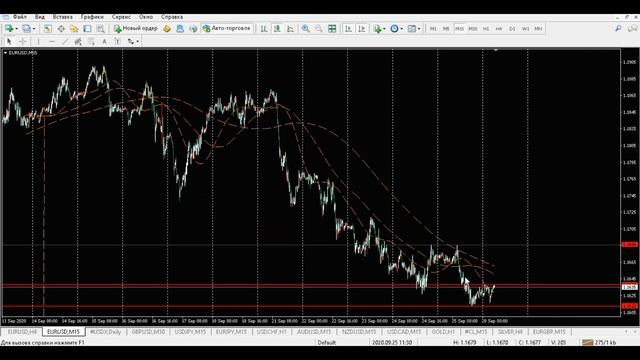Viewport: 640px width, 360px height.
Task: Click the zoom in magnifier icon
Action: click(305, 29)
